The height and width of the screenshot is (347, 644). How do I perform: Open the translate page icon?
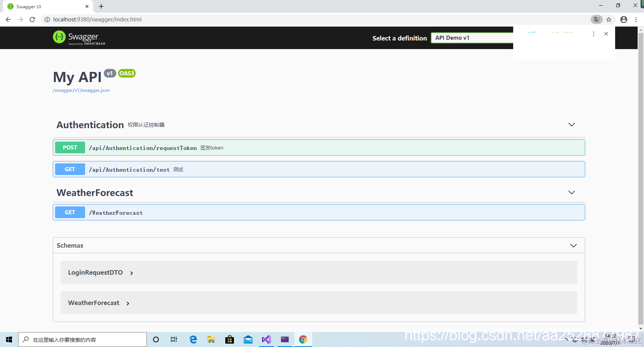(596, 19)
